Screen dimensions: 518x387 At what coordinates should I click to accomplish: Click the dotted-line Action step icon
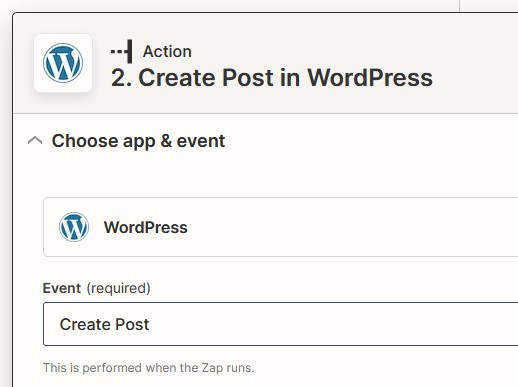pos(122,51)
